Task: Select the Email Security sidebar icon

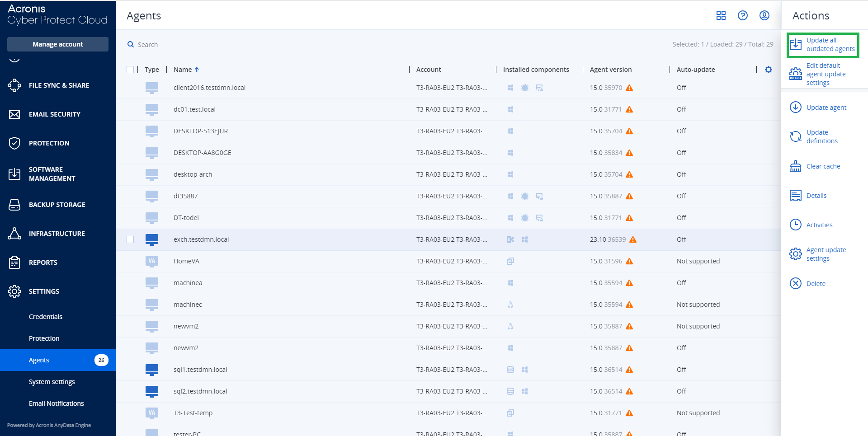Action: coord(14,114)
